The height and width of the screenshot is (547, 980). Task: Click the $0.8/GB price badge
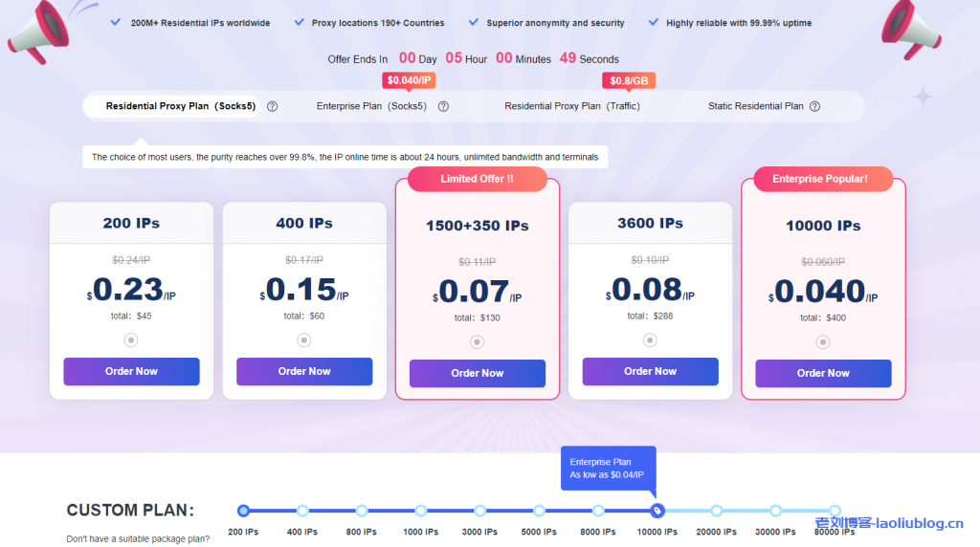pos(629,80)
